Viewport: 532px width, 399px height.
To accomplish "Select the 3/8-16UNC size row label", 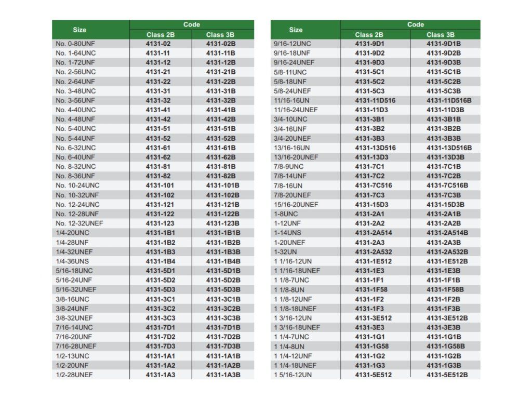I will (x=72, y=299).
